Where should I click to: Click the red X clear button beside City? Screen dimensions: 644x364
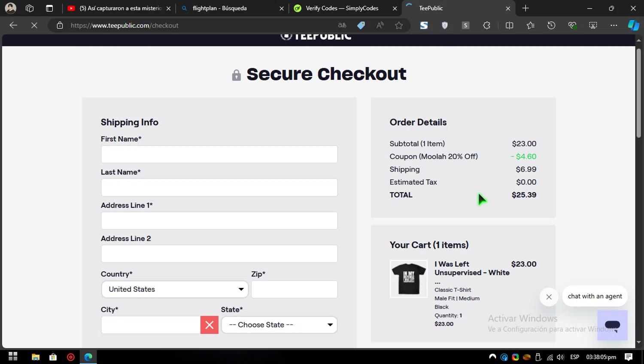[210, 325]
